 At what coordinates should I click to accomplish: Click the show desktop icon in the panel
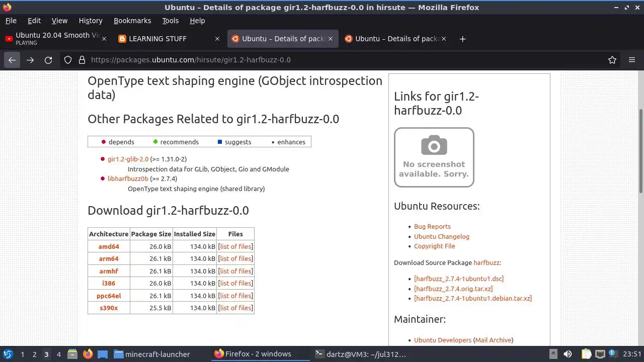[x=103, y=354]
